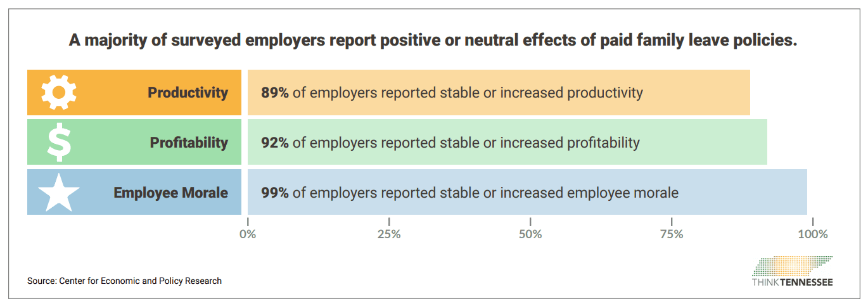The height and width of the screenshot is (306, 868).
Task: Click the bold 89% figure
Action: click(275, 92)
